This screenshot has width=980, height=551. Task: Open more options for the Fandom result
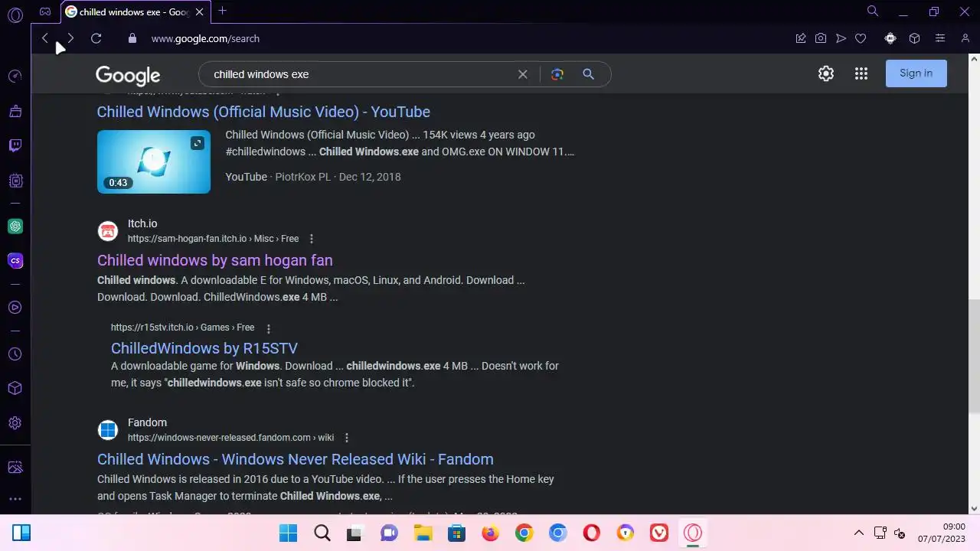coord(346,438)
